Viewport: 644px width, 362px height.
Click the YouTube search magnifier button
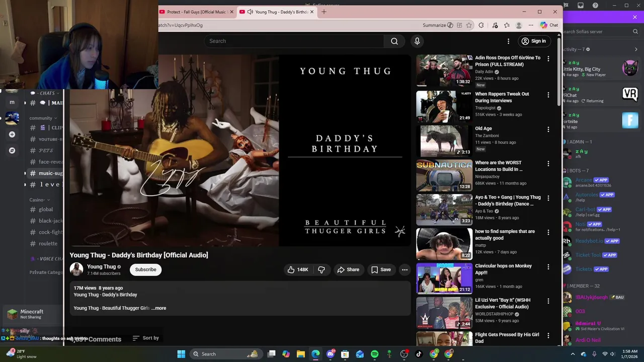394,41
